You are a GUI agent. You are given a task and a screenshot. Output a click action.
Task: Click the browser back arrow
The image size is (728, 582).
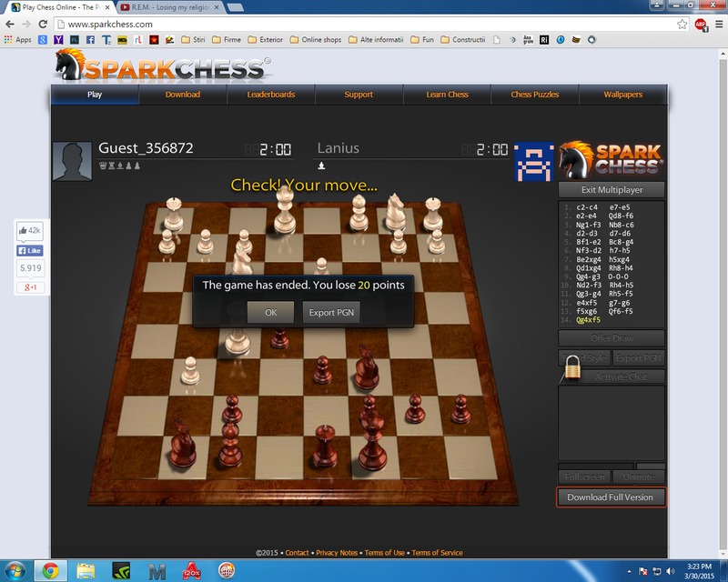pyautogui.click(x=10, y=25)
